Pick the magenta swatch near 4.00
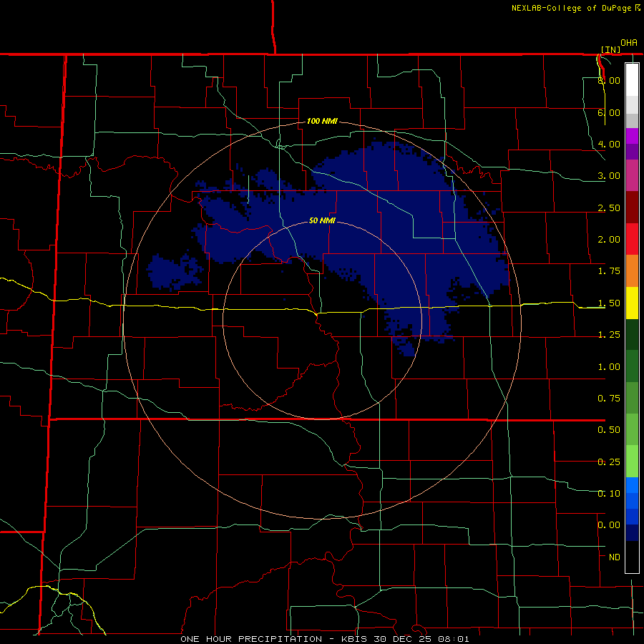644x644 pixels. pyautogui.click(x=632, y=136)
